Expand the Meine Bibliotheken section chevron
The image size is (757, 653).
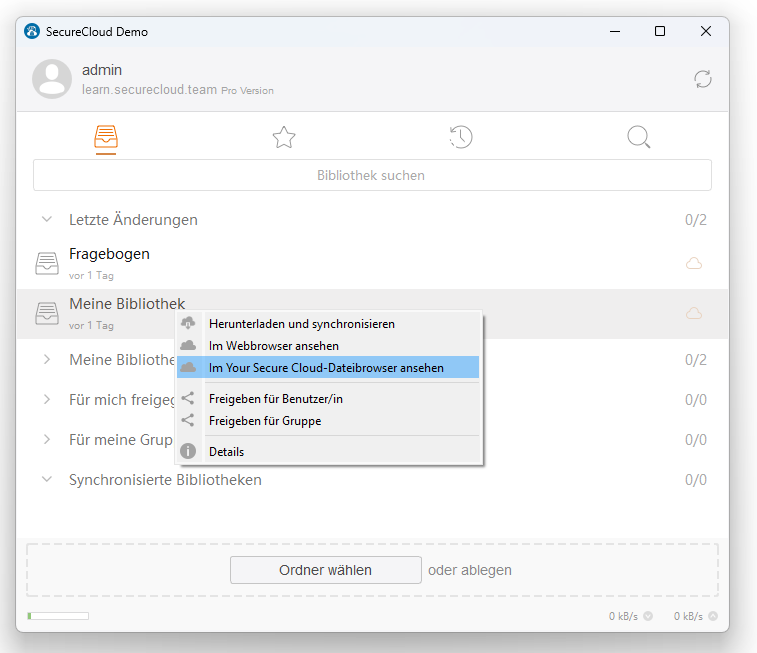(x=47, y=359)
